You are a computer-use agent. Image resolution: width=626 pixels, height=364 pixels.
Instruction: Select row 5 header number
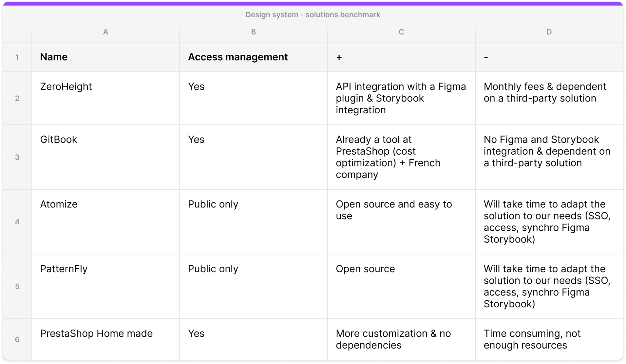coord(17,286)
